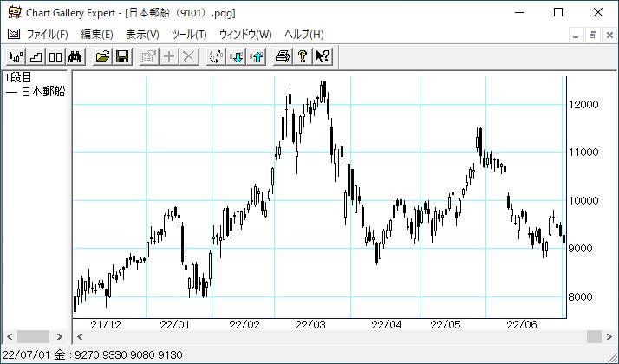619x364 pixels.
Task: Click the binoculars search icon
Action: (x=75, y=57)
